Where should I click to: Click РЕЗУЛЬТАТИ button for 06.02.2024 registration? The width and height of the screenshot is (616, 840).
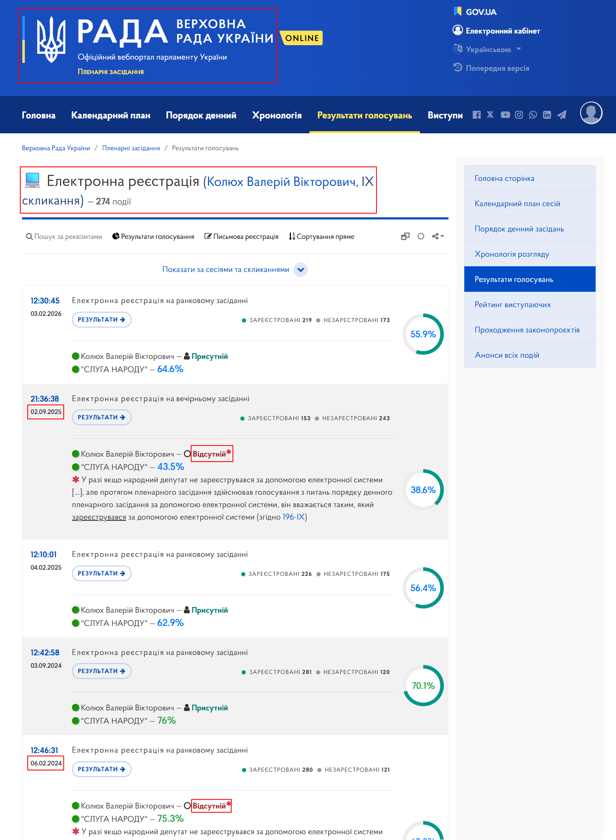click(101, 769)
